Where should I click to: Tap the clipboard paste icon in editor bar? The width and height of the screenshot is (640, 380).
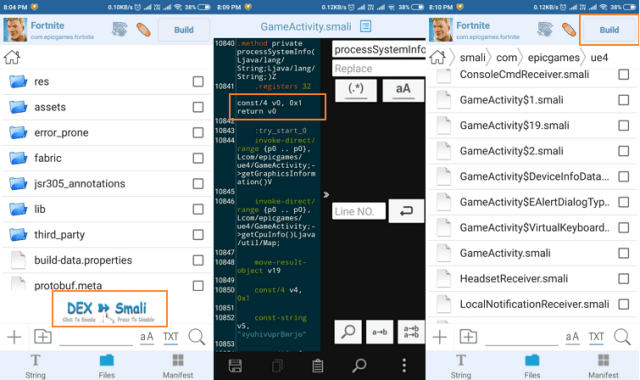(x=318, y=366)
